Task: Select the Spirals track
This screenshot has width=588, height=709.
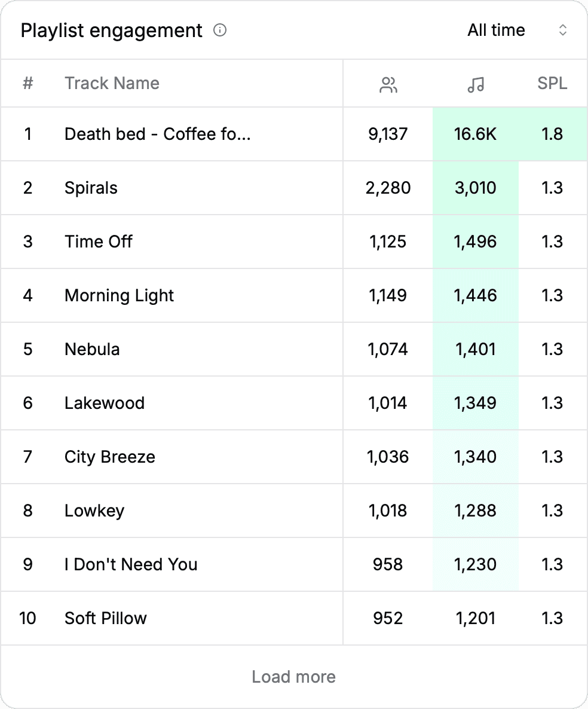Action: click(x=91, y=188)
